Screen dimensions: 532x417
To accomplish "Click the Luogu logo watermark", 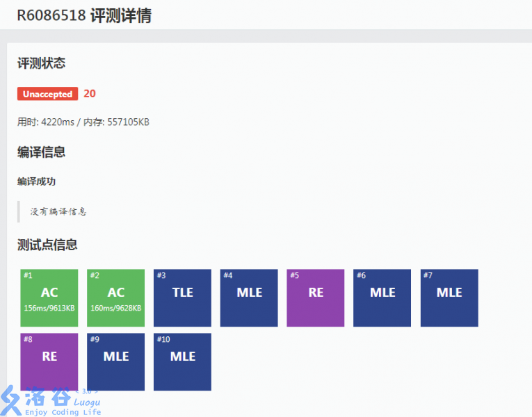I will coord(52,402).
